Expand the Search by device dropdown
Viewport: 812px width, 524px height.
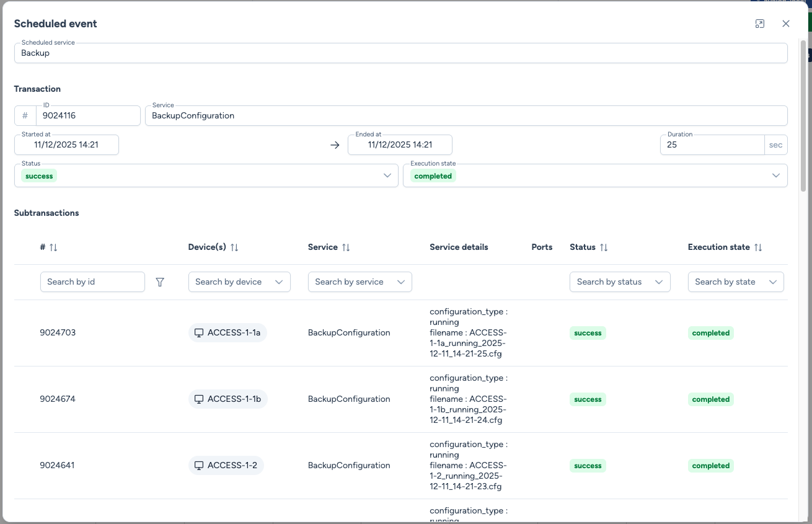pos(278,282)
